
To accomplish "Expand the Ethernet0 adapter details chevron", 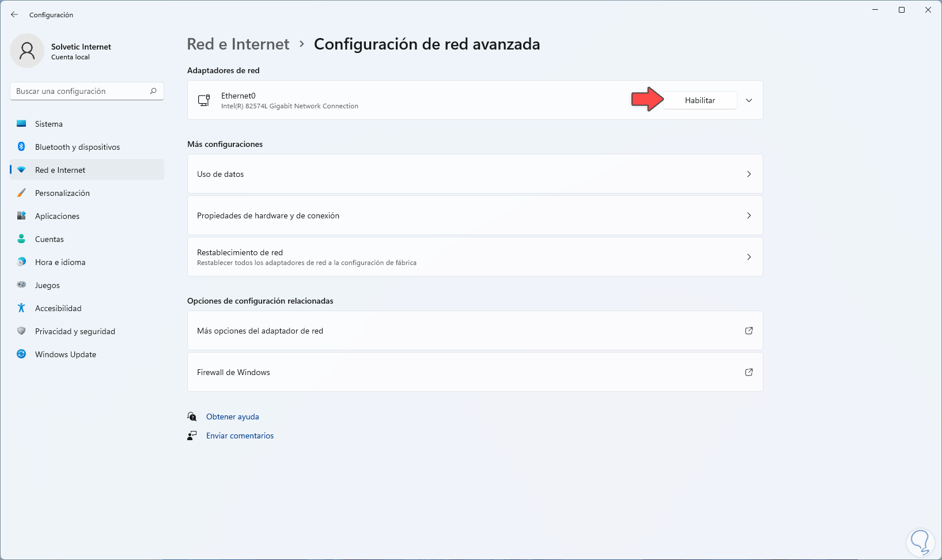I will tap(749, 100).
